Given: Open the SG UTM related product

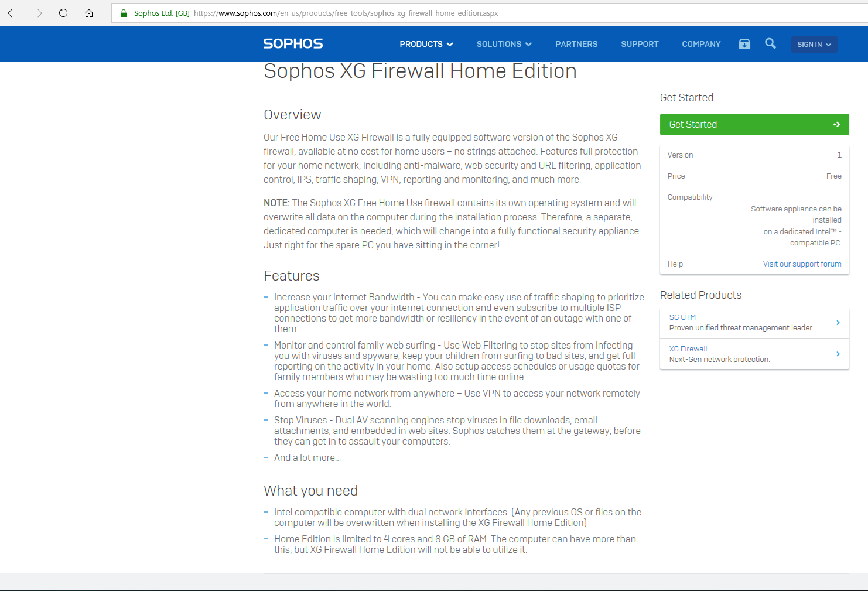Looking at the screenshot, I should coord(682,317).
